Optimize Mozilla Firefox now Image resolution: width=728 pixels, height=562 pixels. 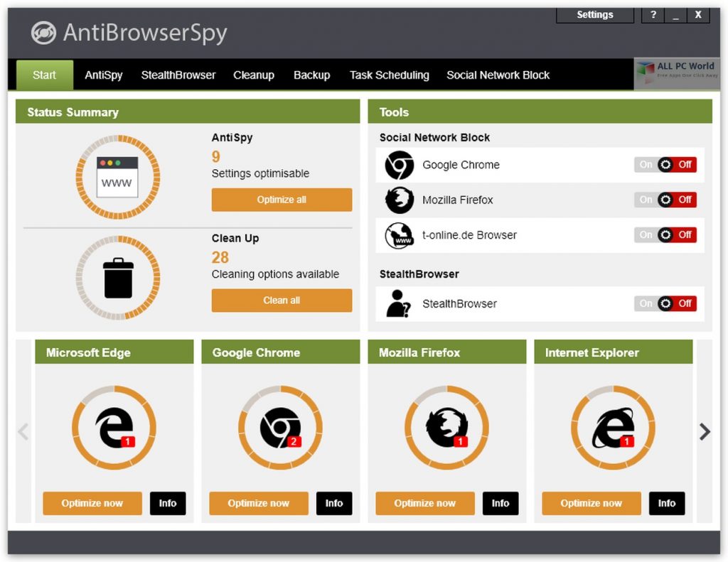click(x=425, y=503)
